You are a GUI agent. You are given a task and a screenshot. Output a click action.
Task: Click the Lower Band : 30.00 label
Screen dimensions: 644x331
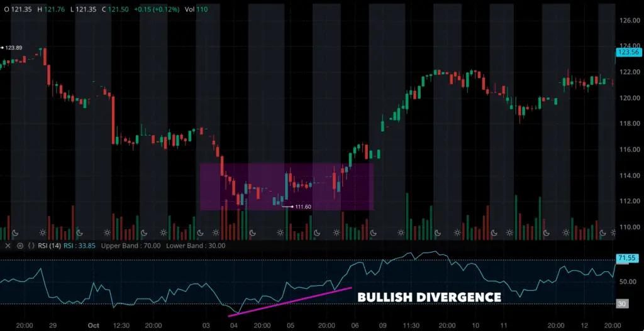pos(196,246)
